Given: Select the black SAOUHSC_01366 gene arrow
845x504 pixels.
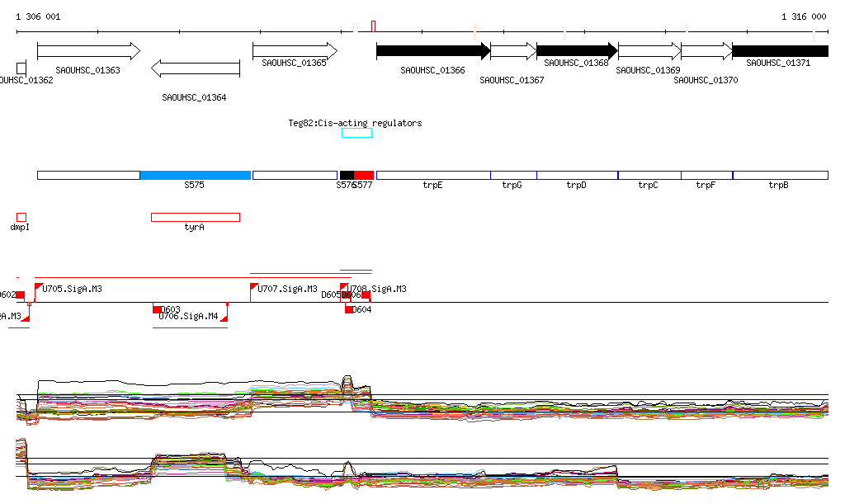Looking at the screenshot, I should point(432,51).
